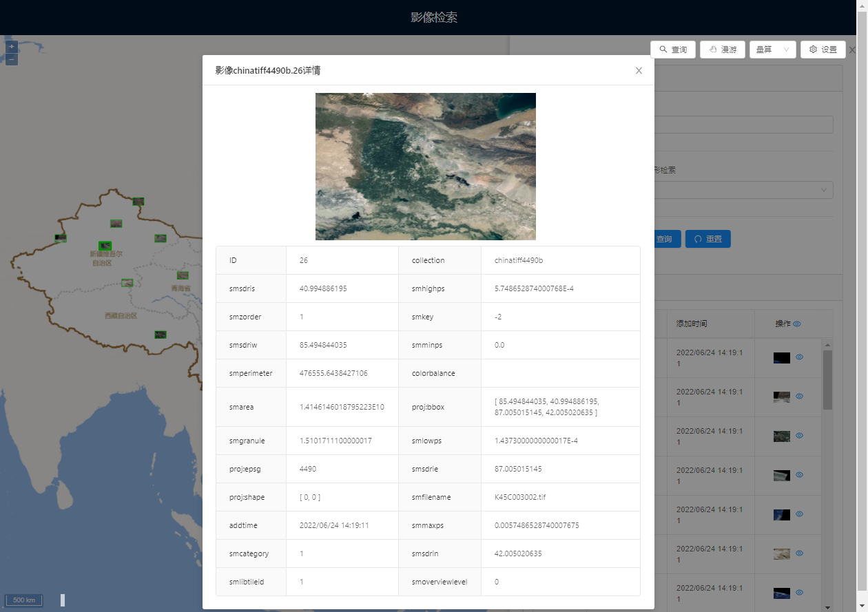Close the image details dialog
868x612 pixels.
pyautogui.click(x=639, y=70)
